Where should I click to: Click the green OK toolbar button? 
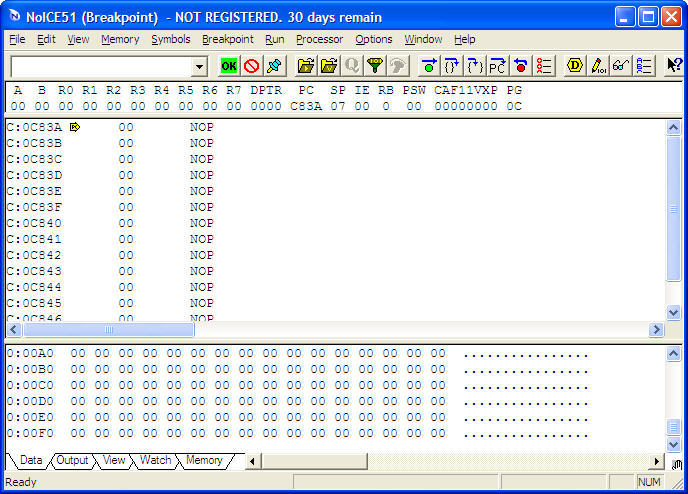(229, 66)
